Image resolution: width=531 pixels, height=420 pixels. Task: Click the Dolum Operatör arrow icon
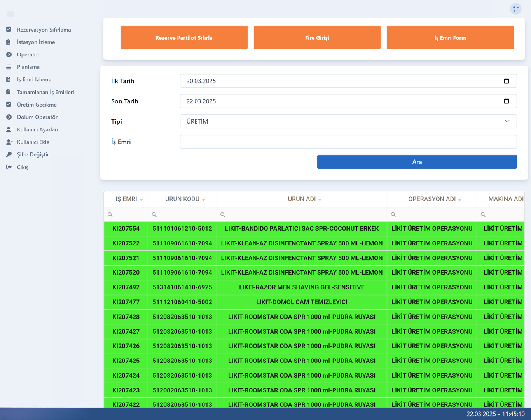(9, 117)
